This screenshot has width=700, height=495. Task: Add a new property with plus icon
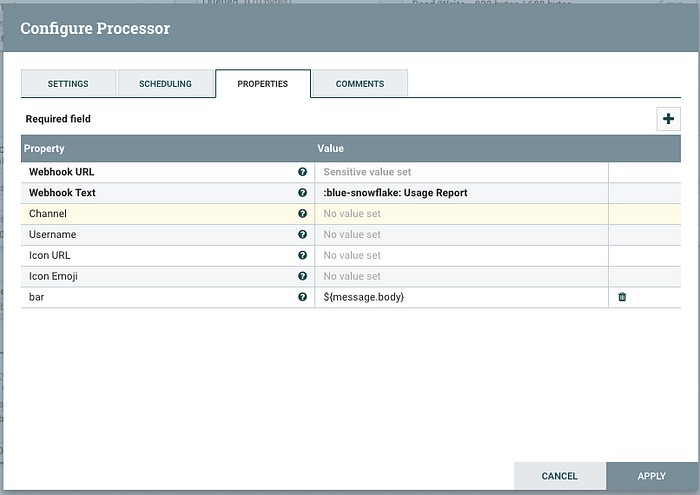click(668, 119)
